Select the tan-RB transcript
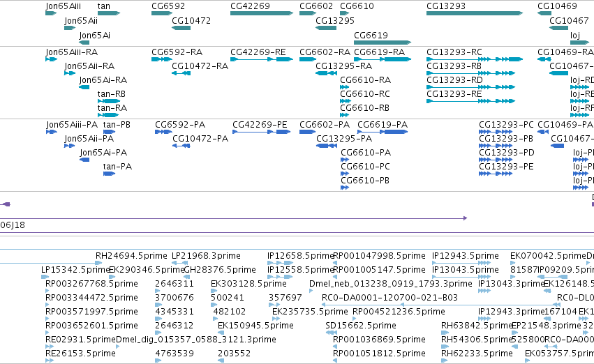The image size is (594, 364). tap(112, 94)
